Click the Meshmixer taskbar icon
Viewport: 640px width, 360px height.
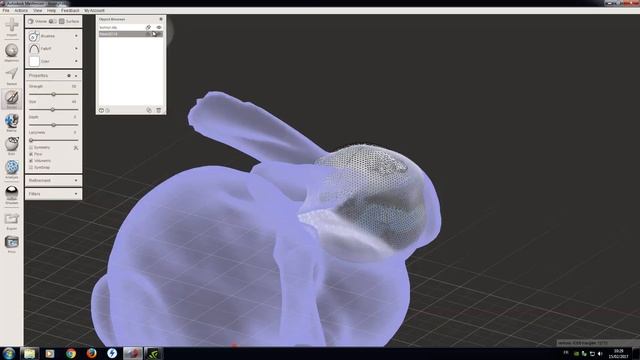tap(133, 353)
